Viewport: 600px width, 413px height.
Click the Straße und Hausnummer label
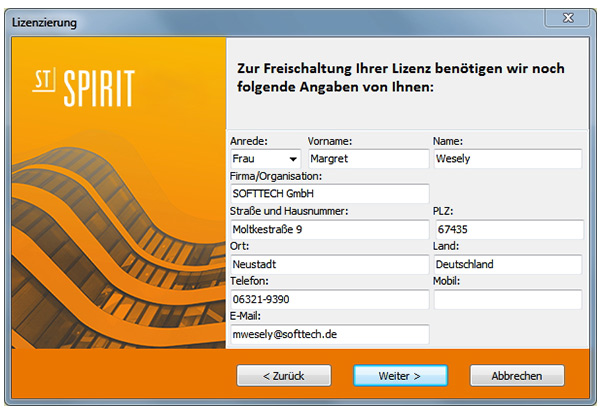(x=289, y=211)
